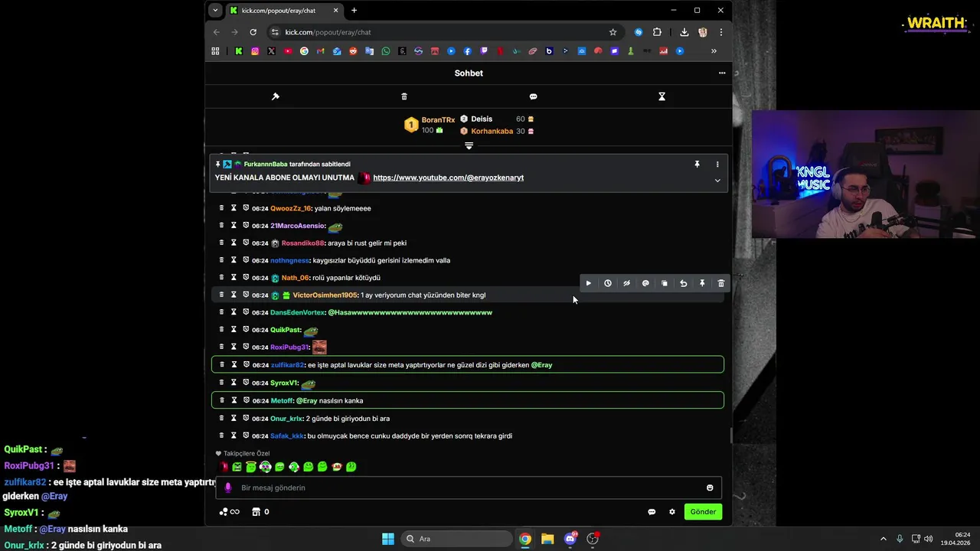This screenshot has height=551, width=980.
Task: Open the Twitch bookmark
Action: (484, 51)
